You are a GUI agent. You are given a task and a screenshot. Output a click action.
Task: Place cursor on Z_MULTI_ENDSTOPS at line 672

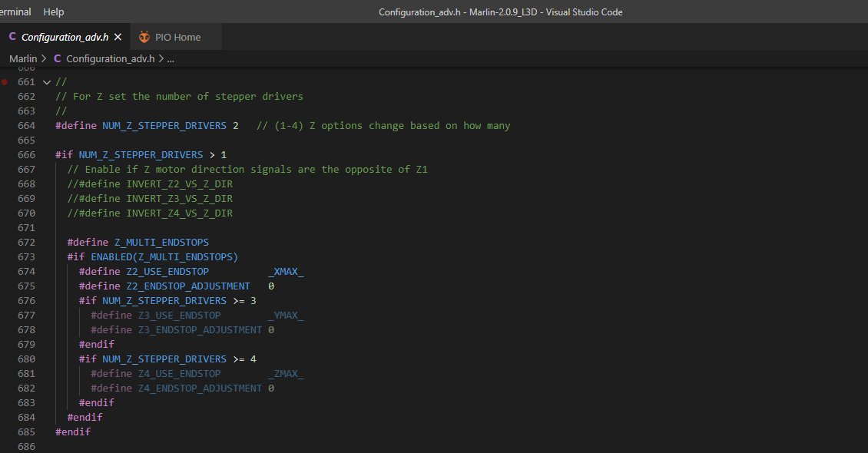coord(161,243)
